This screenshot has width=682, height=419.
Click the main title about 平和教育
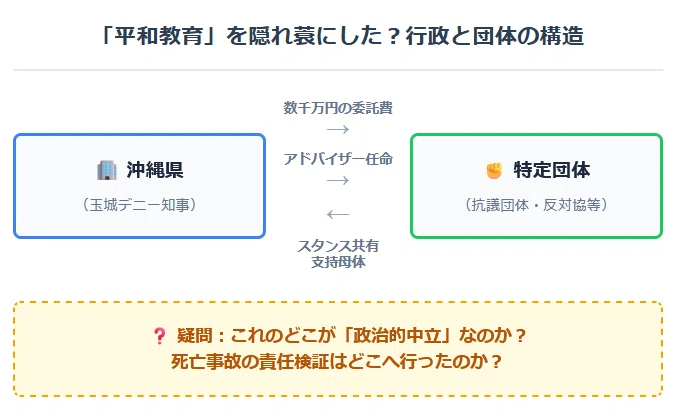(341, 36)
